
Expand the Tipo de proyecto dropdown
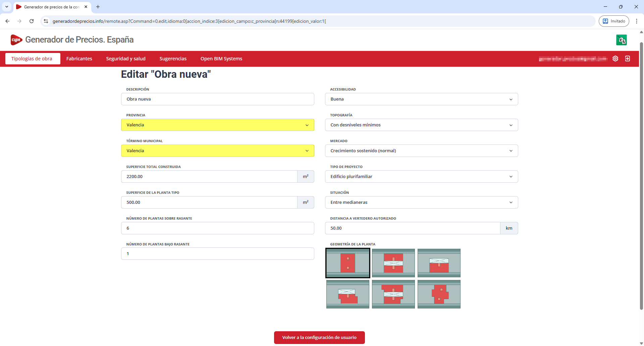coord(421,177)
